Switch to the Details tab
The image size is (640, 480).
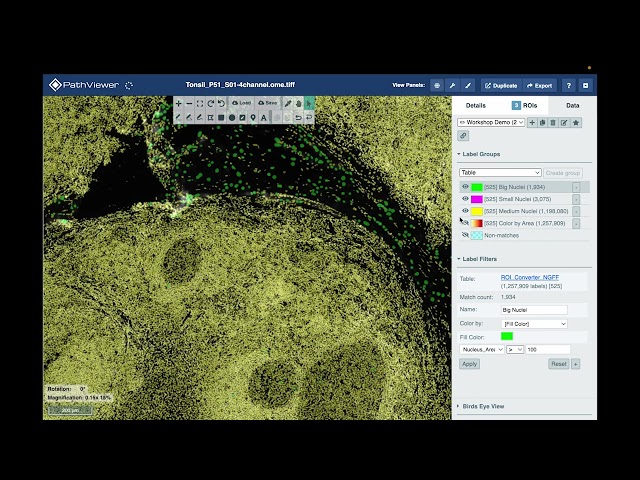(x=476, y=105)
